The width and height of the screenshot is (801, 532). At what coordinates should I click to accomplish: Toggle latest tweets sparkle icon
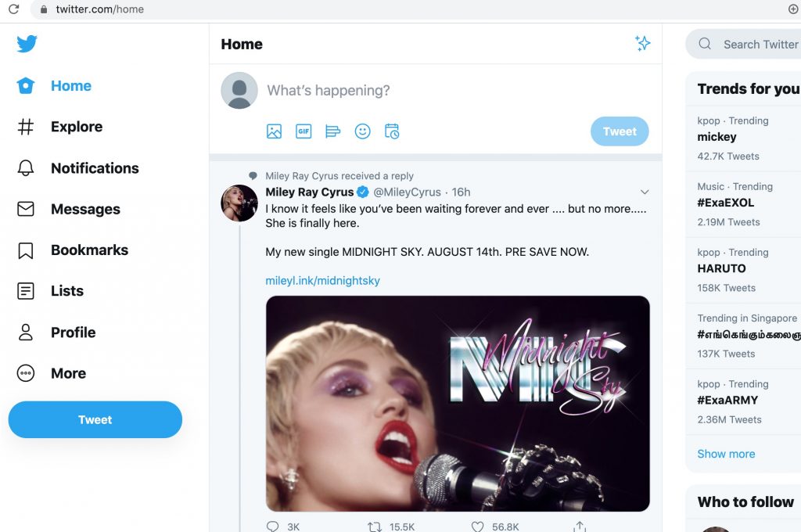tap(643, 43)
